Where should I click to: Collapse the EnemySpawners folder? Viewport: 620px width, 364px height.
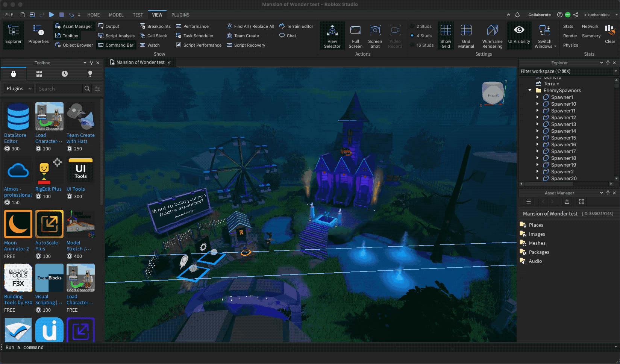530,91
